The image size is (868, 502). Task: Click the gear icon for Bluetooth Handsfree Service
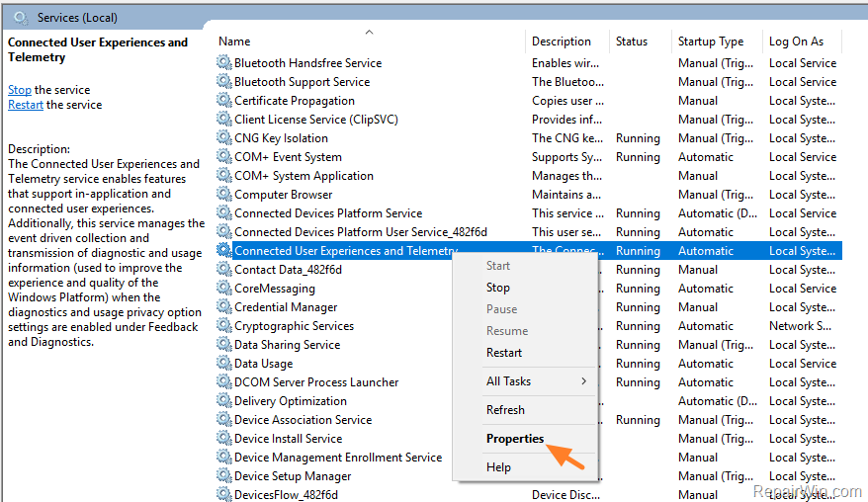click(x=224, y=63)
